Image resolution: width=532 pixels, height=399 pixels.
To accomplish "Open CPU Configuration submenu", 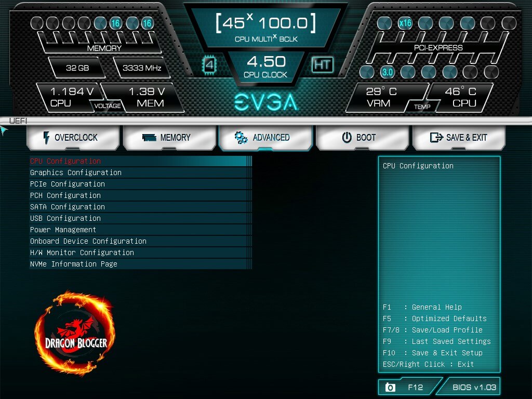I will (65, 161).
